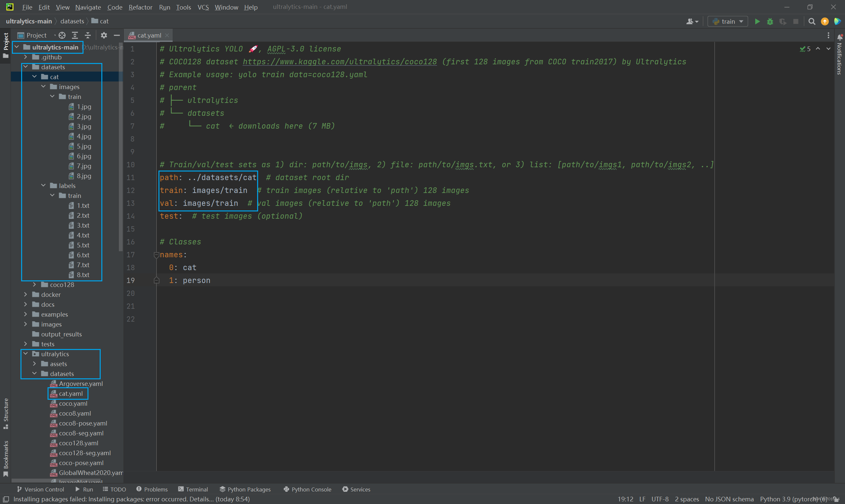Expand the docker folder
The height and width of the screenshot is (504, 845).
point(25,294)
